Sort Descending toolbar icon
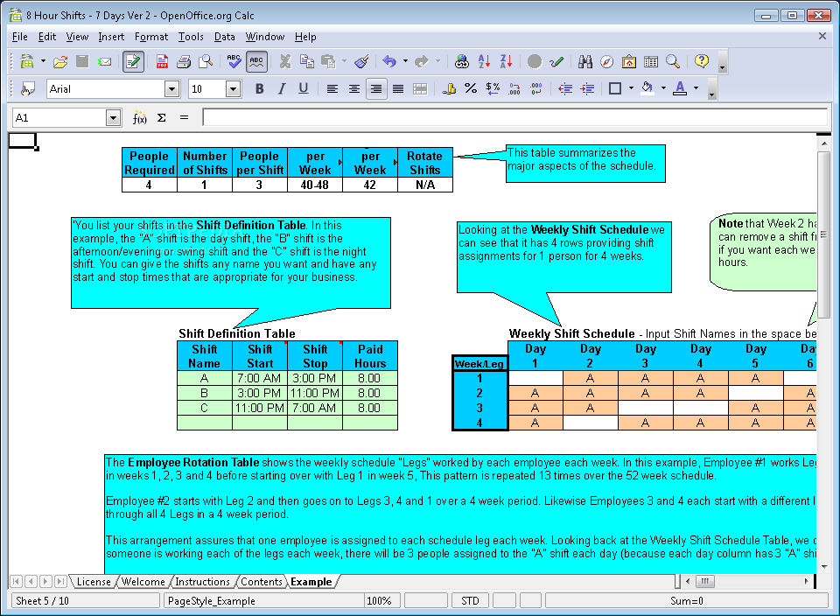840x616 pixels. tap(506, 61)
